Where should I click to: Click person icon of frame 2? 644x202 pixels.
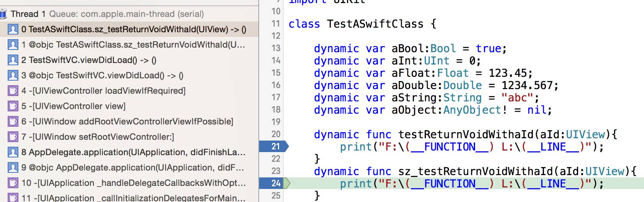click(x=13, y=60)
